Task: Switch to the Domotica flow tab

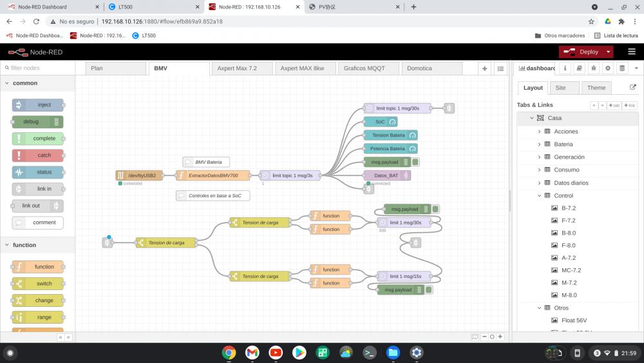Action: pos(432,68)
